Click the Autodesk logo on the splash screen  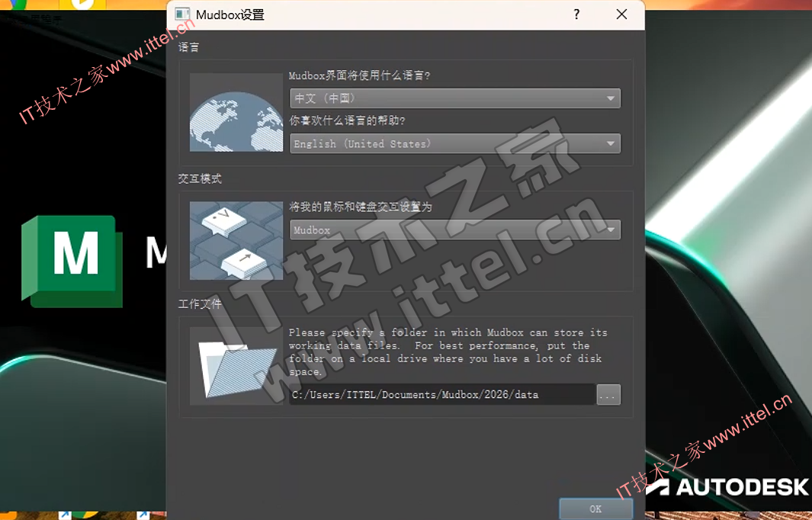tap(727, 487)
